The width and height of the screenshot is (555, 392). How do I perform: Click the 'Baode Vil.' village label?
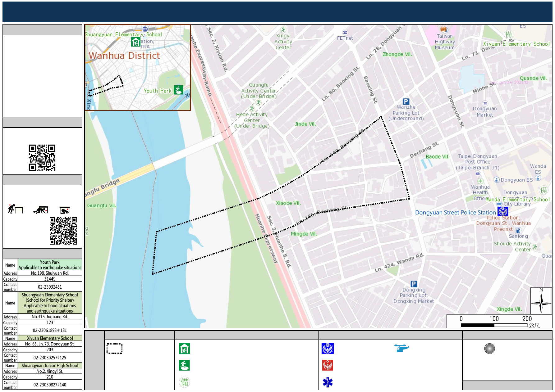tap(437, 156)
